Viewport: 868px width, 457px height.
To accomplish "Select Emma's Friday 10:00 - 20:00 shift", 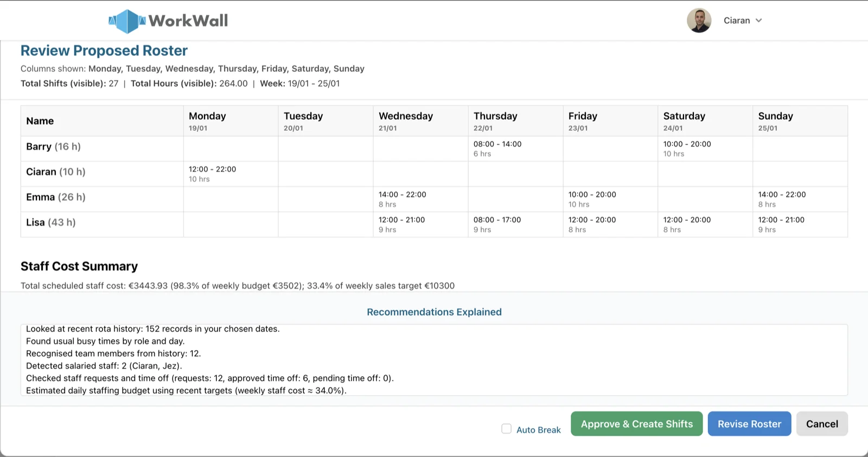I will pyautogui.click(x=610, y=199).
